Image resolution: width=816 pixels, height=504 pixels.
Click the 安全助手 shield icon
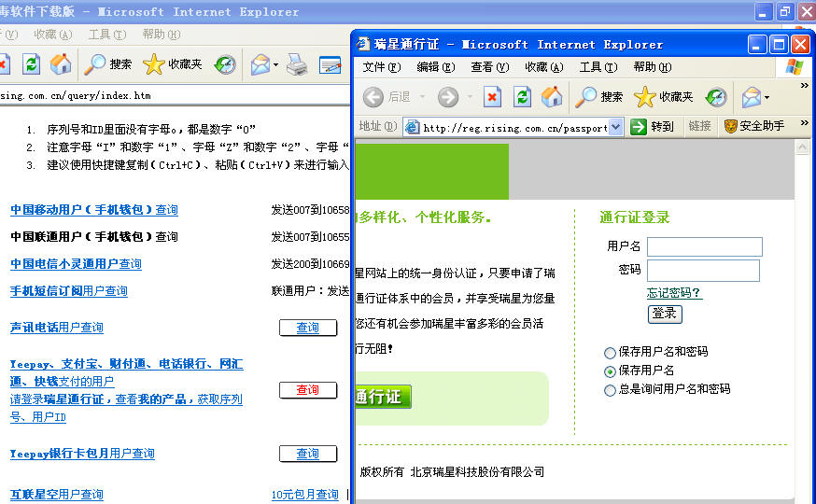click(x=731, y=126)
